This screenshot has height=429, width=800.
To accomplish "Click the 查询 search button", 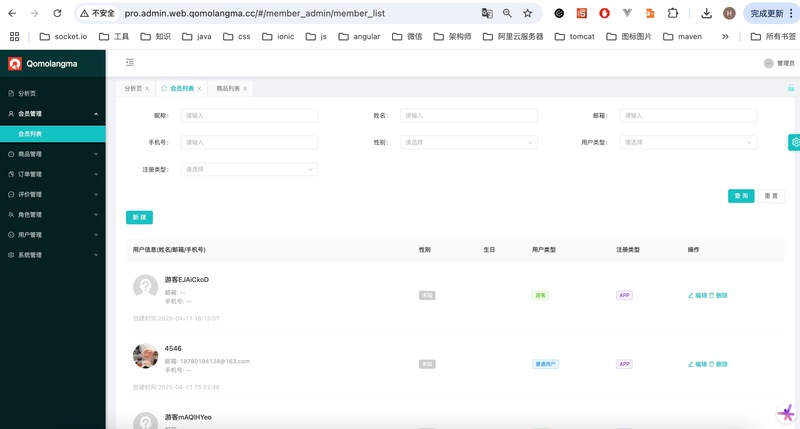I will [741, 196].
